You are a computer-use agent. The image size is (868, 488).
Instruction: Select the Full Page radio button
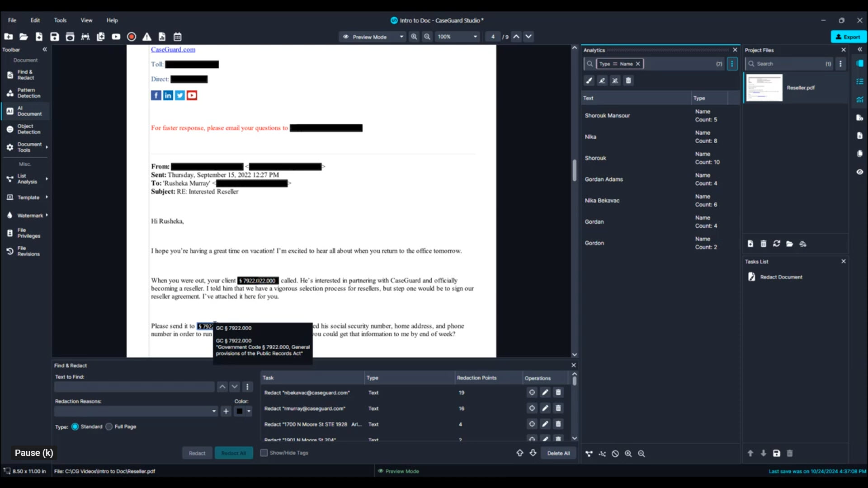click(109, 427)
